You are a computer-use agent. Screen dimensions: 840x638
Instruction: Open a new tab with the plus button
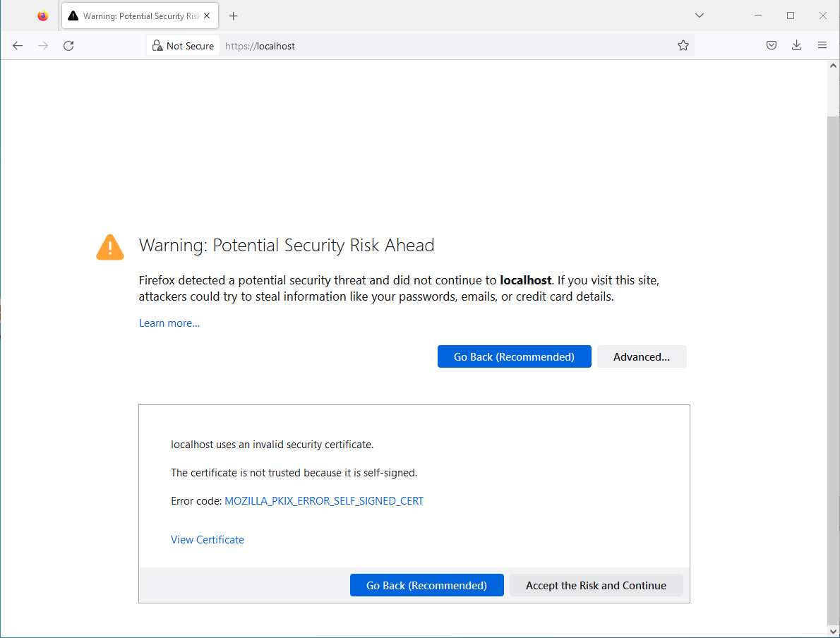pos(234,15)
